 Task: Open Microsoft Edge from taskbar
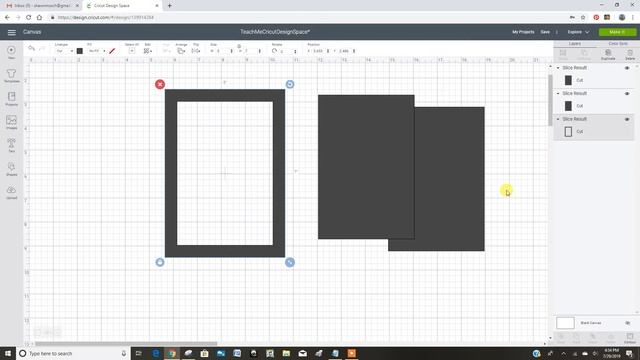[156, 353]
